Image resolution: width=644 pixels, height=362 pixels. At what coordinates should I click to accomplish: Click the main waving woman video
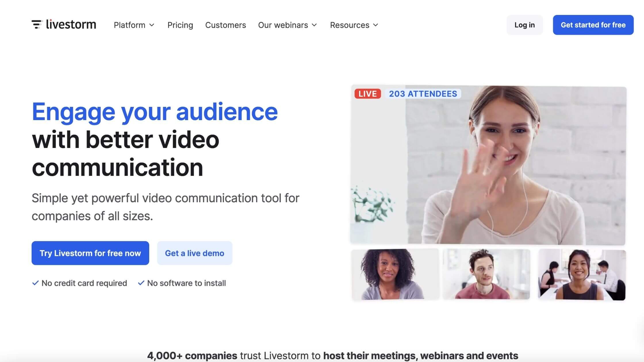tap(488, 165)
